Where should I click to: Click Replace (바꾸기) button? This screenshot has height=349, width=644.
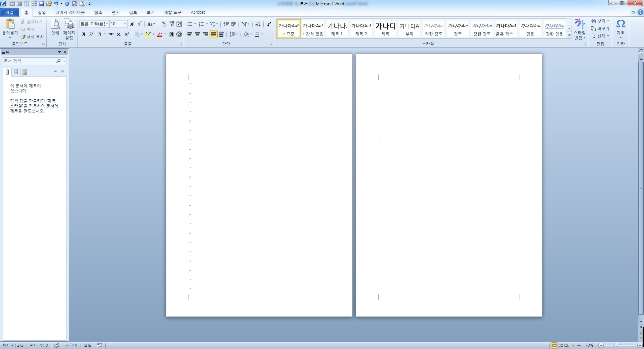[600, 29]
